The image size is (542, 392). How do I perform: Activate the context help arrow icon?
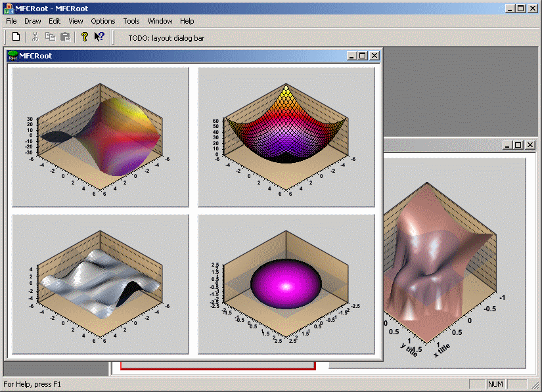point(99,37)
